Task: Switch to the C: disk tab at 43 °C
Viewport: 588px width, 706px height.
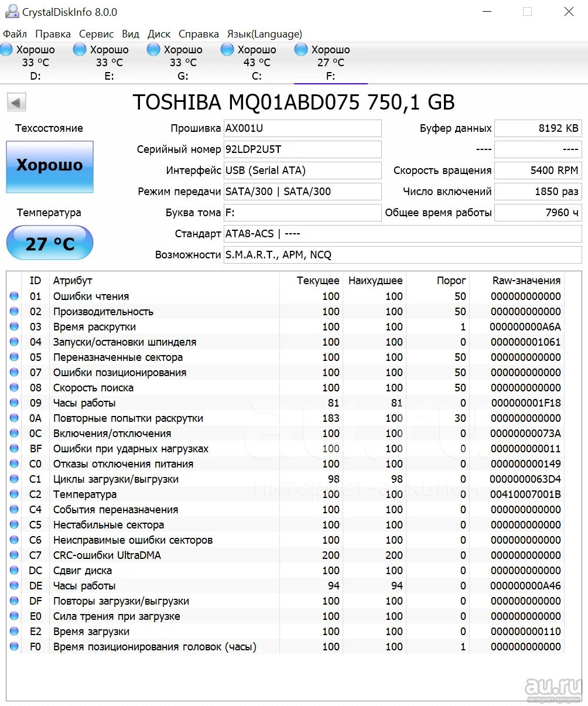Action: pyautogui.click(x=257, y=63)
